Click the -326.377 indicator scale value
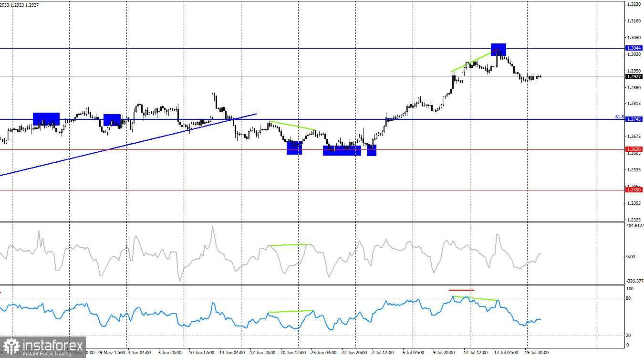 (x=634, y=281)
